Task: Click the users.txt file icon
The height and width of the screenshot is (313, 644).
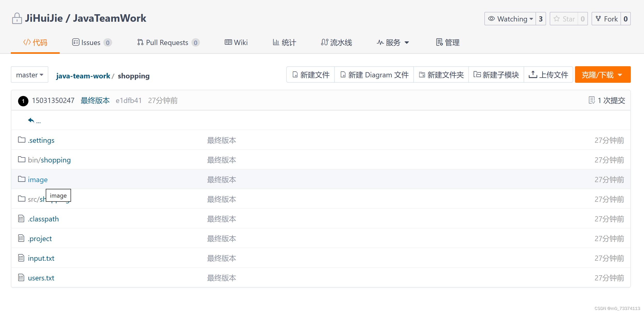Action: coord(21,278)
